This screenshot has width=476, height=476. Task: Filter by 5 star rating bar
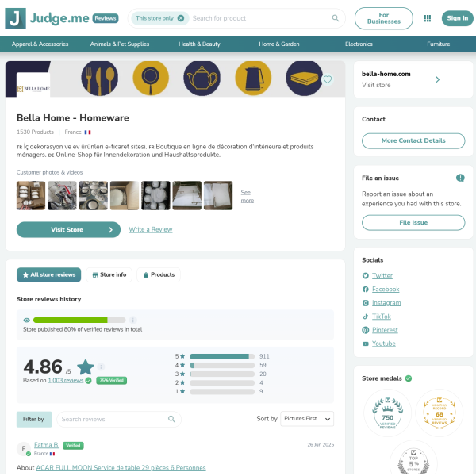[x=222, y=356]
